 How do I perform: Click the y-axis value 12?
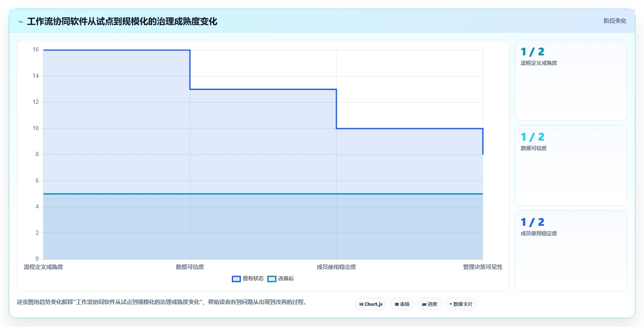tap(35, 102)
